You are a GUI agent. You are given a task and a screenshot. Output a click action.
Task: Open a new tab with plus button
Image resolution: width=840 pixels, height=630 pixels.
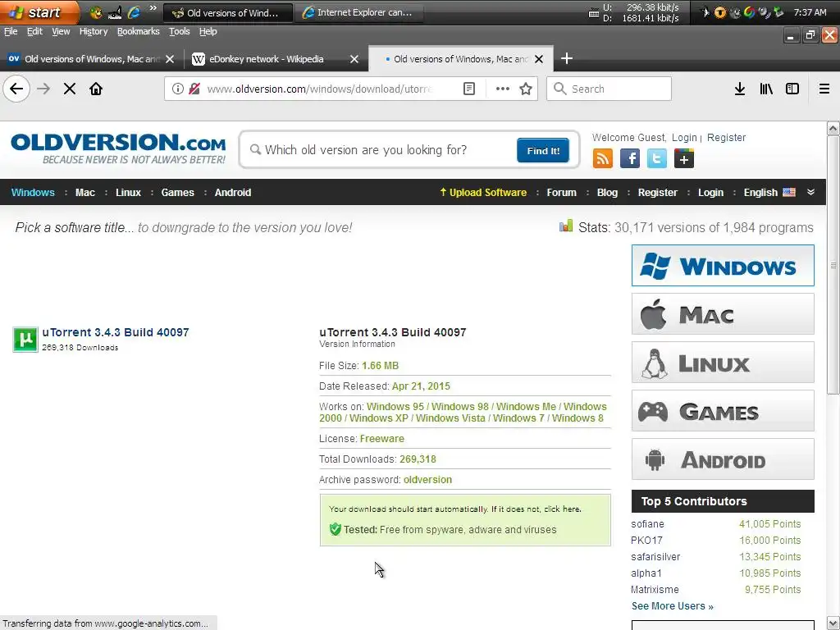567,58
